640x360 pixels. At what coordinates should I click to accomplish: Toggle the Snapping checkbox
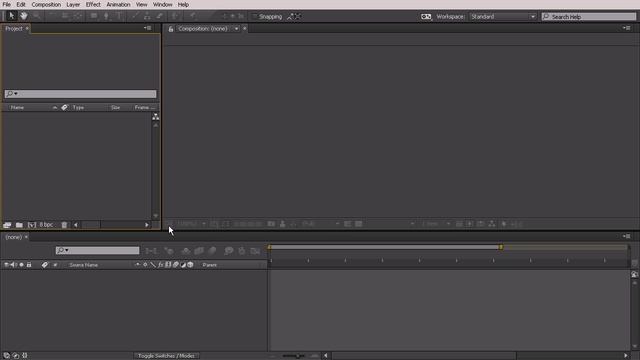[x=254, y=16]
